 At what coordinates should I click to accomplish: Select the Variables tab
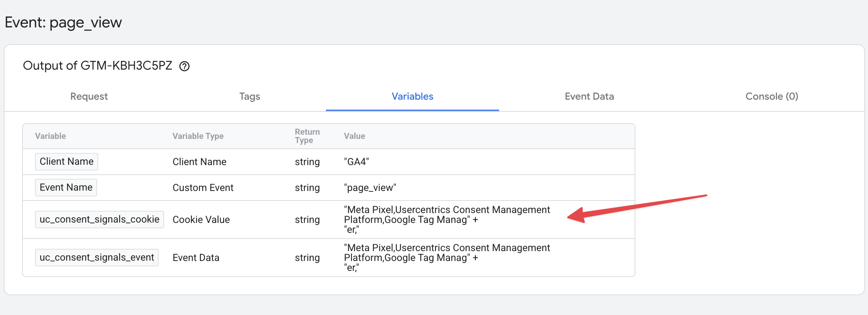coord(412,96)
